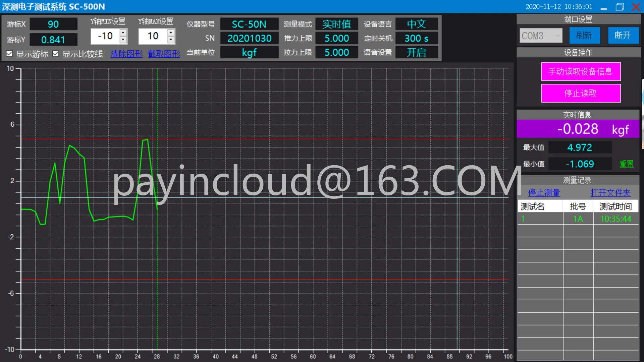Screen dimensions: 644x362
Task: Click the 停止测量 link
Action: 544,193
